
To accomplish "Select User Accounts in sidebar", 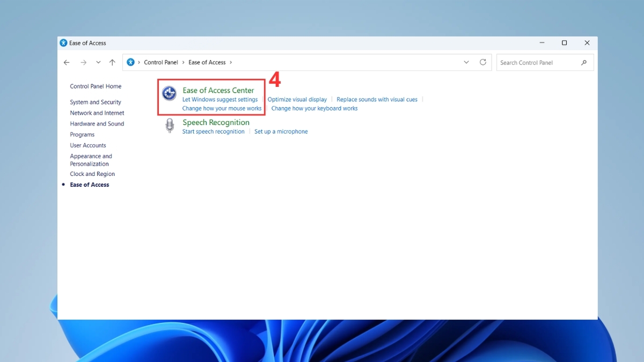I will (88, 145).
